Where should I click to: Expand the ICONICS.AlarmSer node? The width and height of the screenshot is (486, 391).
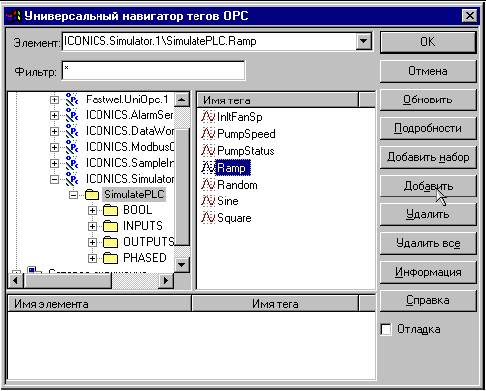[x=54, y=116]
